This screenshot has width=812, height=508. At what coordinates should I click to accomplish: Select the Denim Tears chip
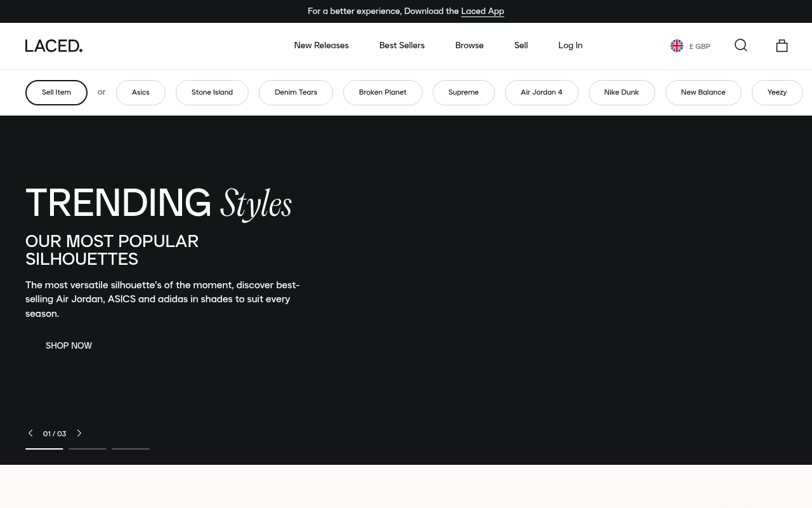(x=296, y=93)
